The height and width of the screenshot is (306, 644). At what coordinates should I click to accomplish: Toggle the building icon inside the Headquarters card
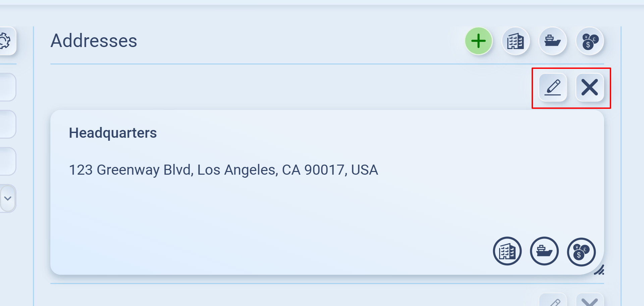point(507,251)
